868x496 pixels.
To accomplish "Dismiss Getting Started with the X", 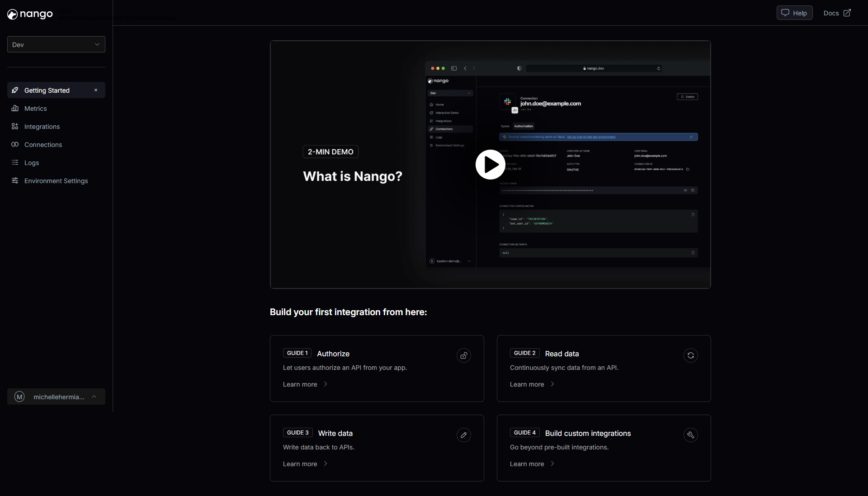I will pos(96,90).
